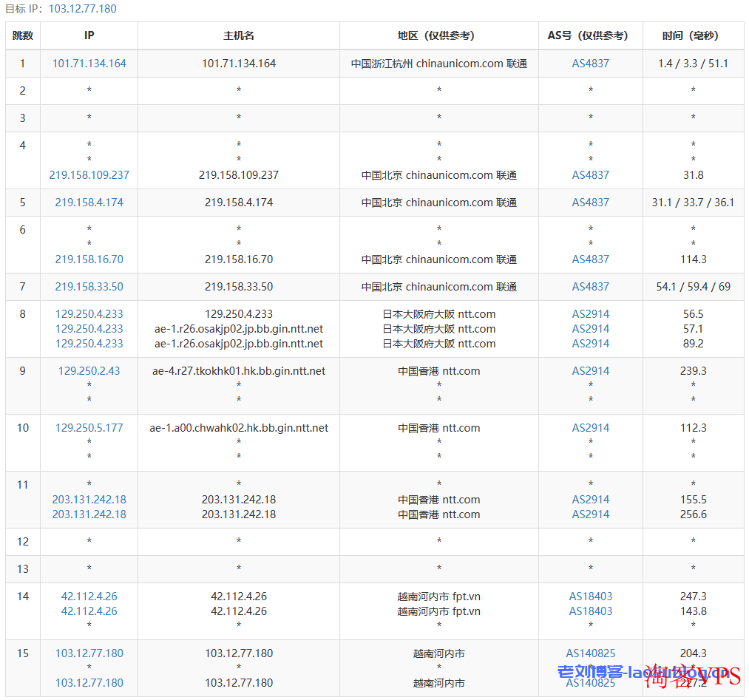Click the time value 57.1
Viewport: 749px width, 700px height.
coord(693,328)
